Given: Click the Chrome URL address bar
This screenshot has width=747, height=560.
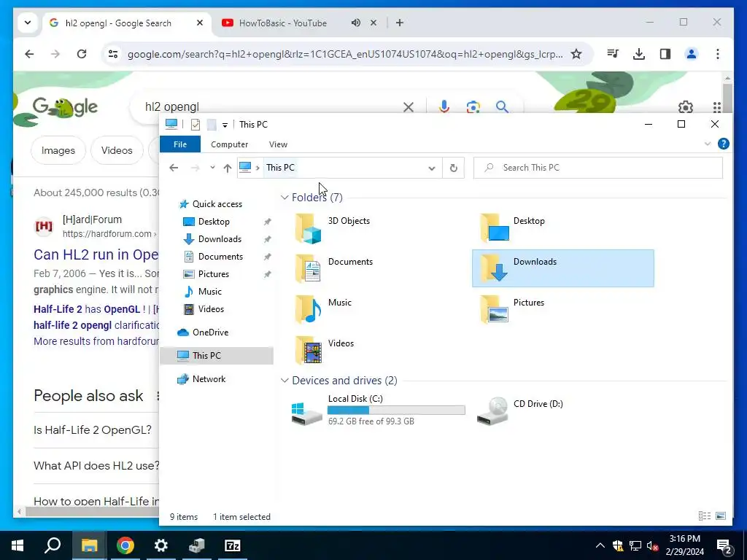Looking at the screenshot, I should (x=345, y=54).
